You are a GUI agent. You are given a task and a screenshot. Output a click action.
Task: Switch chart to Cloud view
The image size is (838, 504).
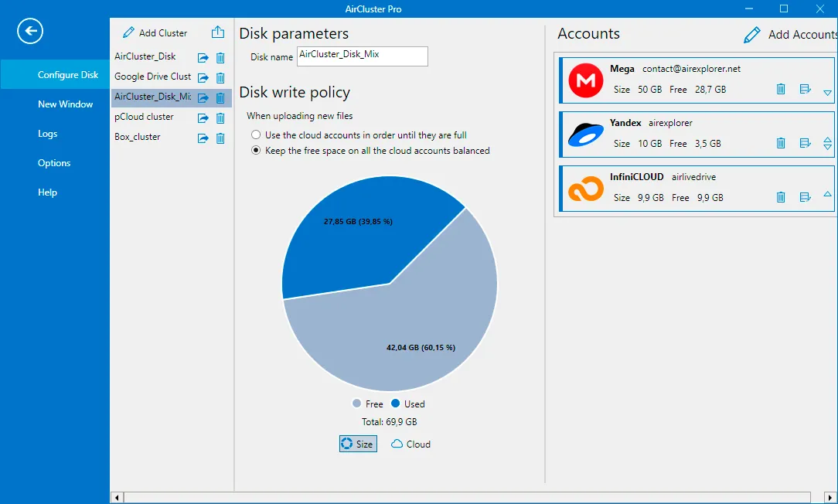(x=410, y=444)
